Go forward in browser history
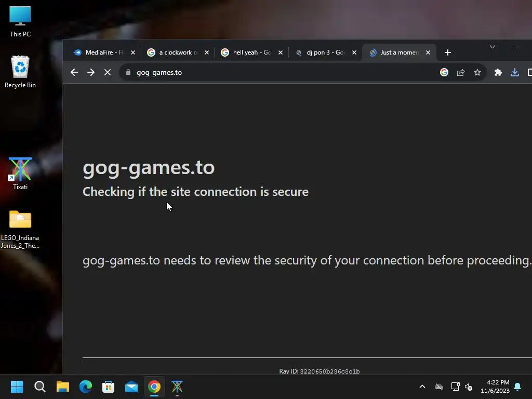This screenshot has width=532, height=399. (90, 72)
